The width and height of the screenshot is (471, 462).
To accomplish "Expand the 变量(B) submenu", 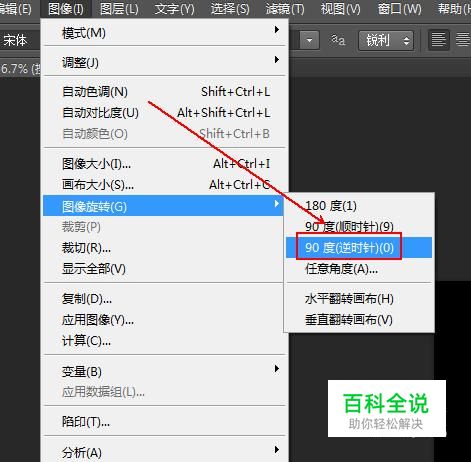I will point(165,371).
